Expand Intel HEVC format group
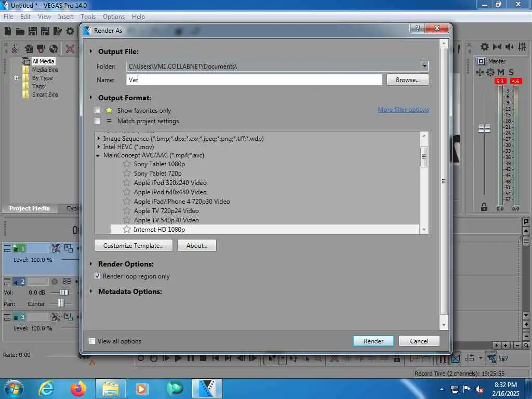532x399 pixels. point(98,147)
